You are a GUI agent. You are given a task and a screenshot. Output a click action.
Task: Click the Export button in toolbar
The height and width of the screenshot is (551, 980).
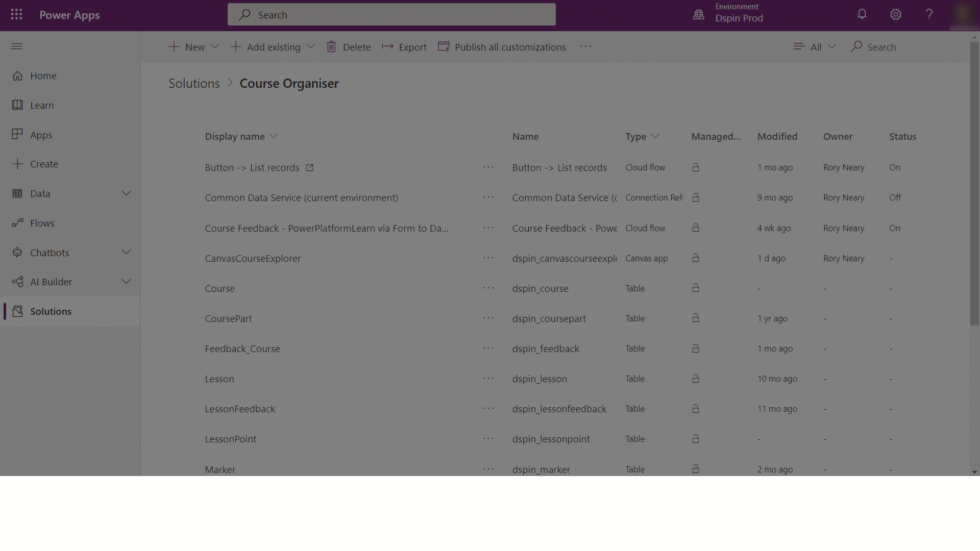click(x=404, y=46)
